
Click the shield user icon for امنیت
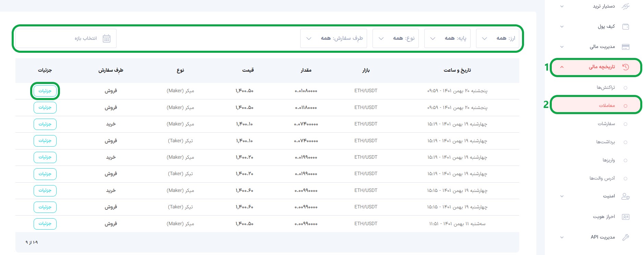pyautogui.click(x=625, y=196)
